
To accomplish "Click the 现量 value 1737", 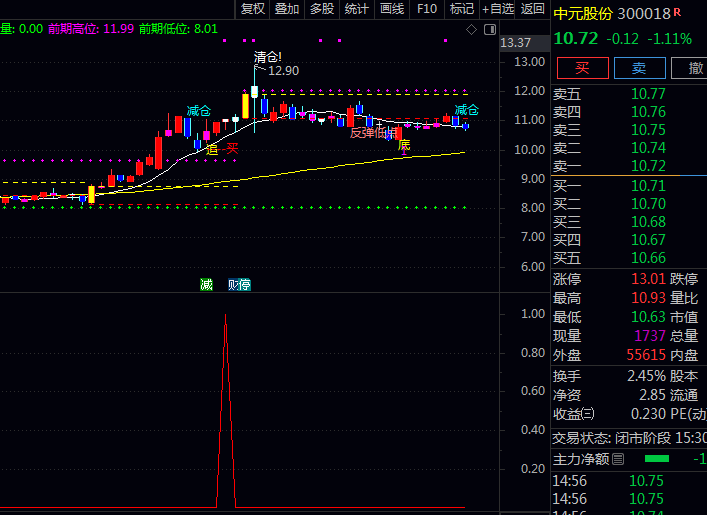I will coord(650,336).
